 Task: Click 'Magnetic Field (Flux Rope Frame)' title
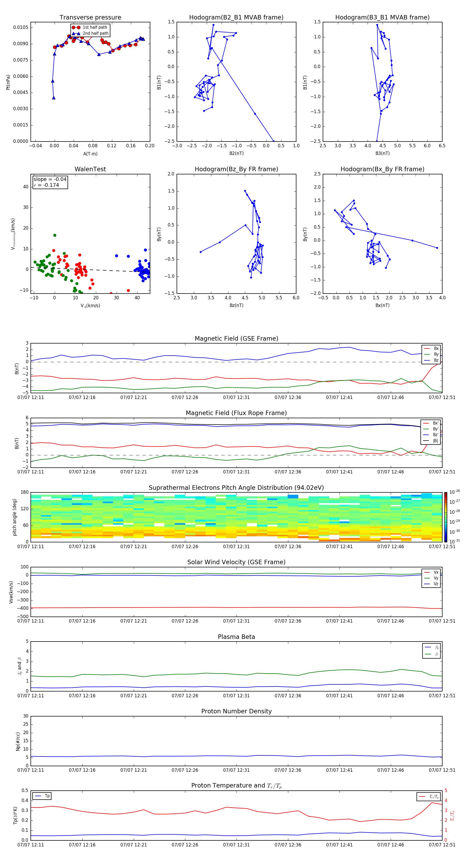pos(236,413)
